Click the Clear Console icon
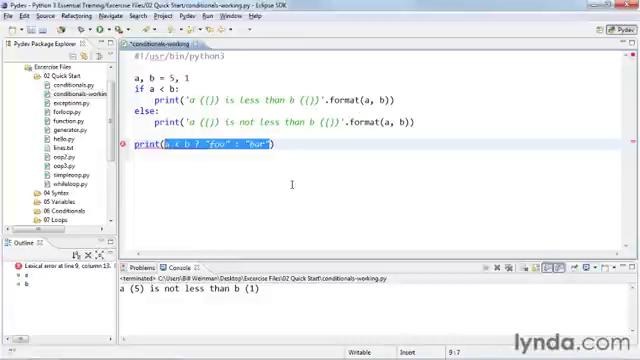 [x=524, y=268]
